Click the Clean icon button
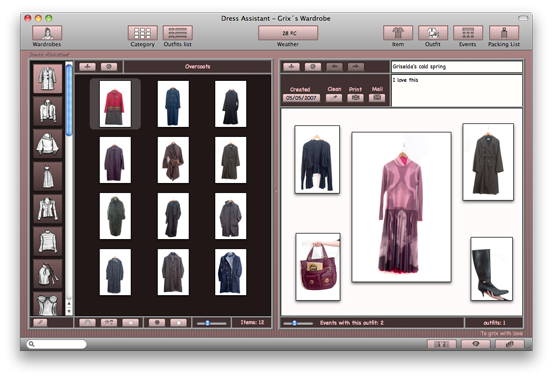Viewport: 552px width, 378px height. (x=334, y=98)
